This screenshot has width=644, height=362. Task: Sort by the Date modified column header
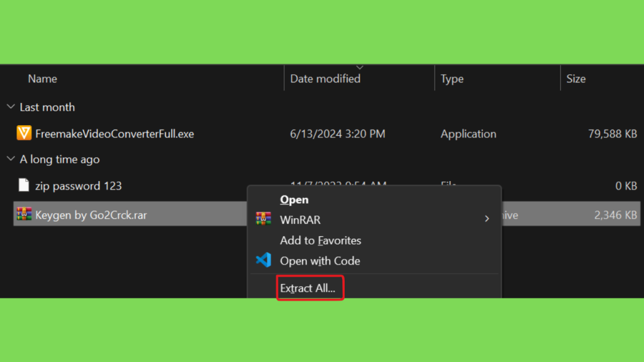tap(325, 79)
